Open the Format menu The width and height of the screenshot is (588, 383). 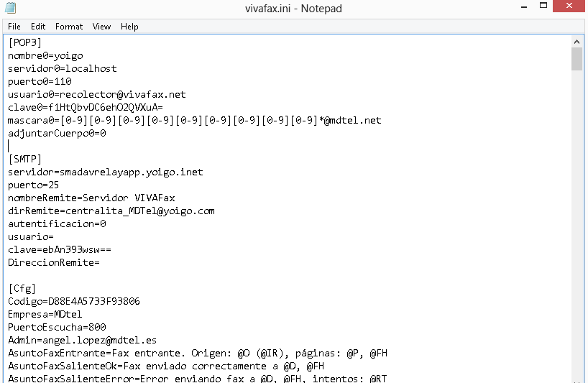[69, 27]
